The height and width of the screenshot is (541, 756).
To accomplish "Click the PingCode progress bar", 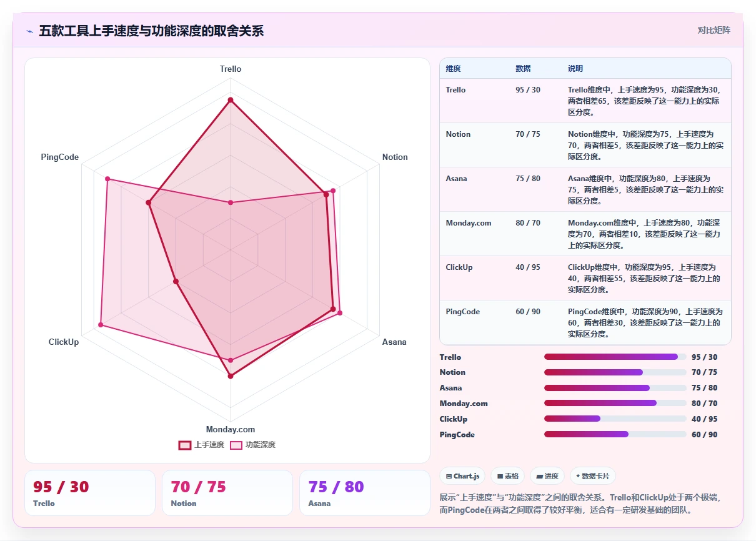I will pyautogui.click(x=615, y=434).
